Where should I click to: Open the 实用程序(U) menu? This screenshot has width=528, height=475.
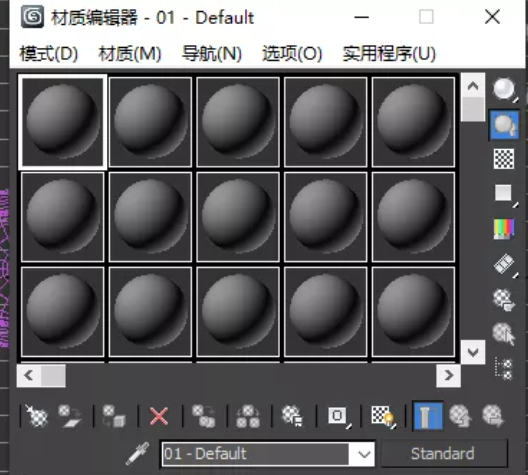389,54
